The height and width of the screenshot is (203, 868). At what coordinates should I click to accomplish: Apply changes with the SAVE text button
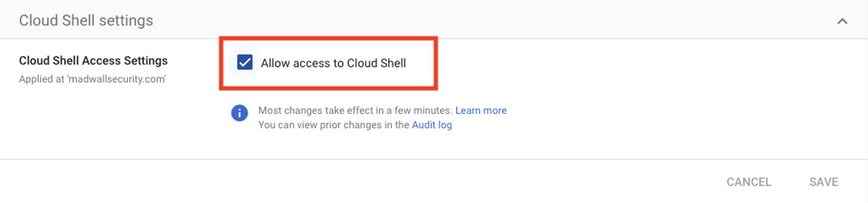823,182
